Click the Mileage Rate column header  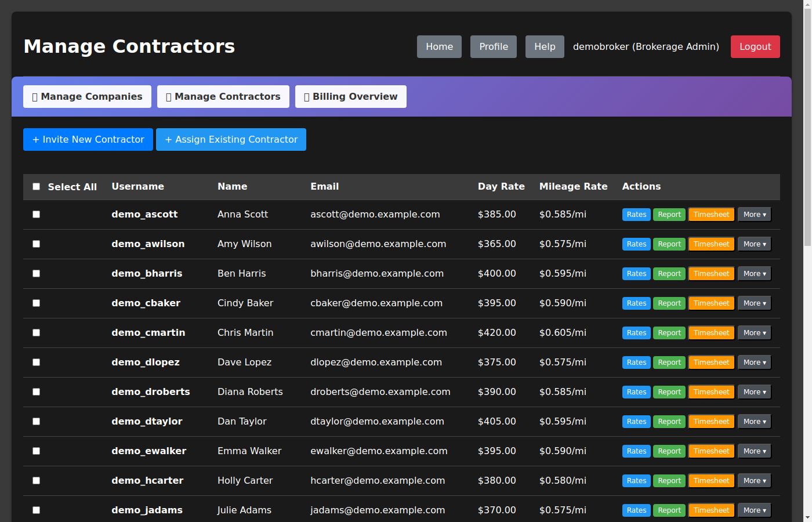coord(574,187)
